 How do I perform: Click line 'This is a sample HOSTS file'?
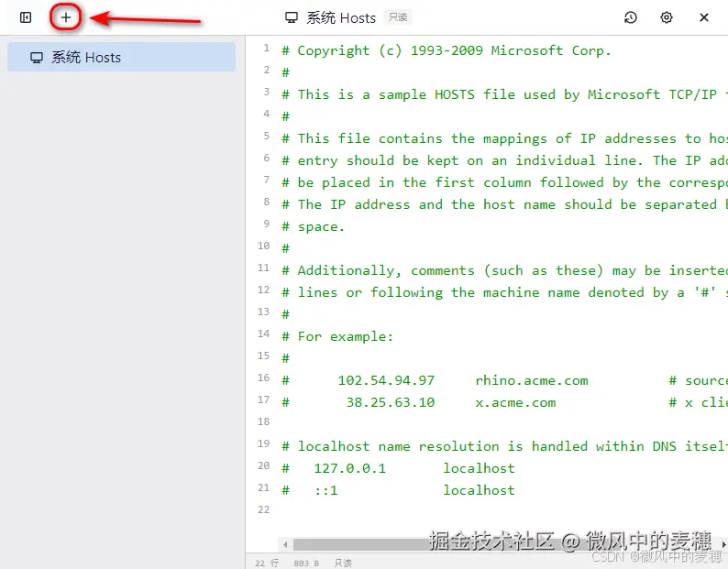point(504,94)
